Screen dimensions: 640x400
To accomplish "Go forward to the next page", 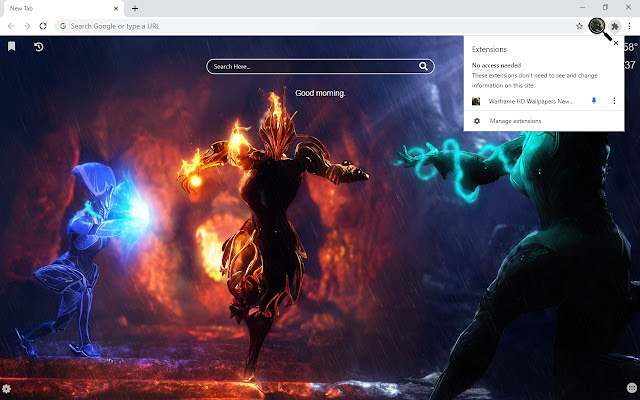I will coord(27,26).
